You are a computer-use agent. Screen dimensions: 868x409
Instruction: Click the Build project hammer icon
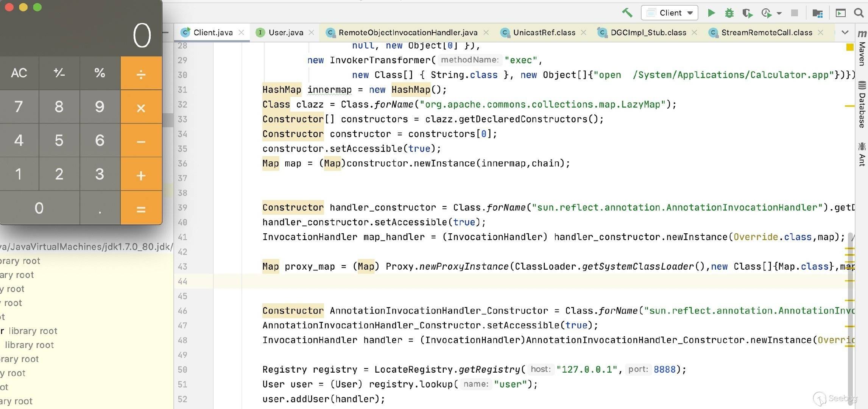pos(627,13)
